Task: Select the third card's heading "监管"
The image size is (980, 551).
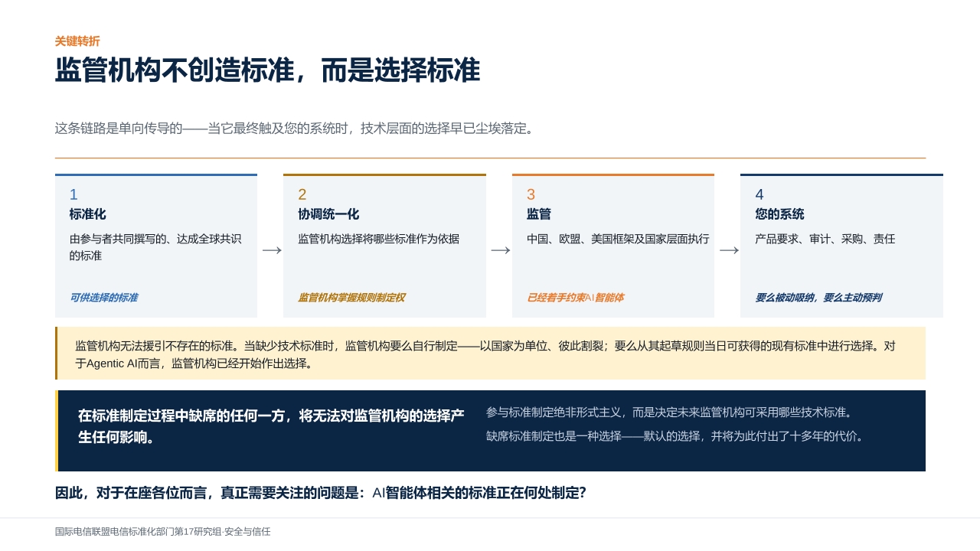Action: tap(539, 214)
